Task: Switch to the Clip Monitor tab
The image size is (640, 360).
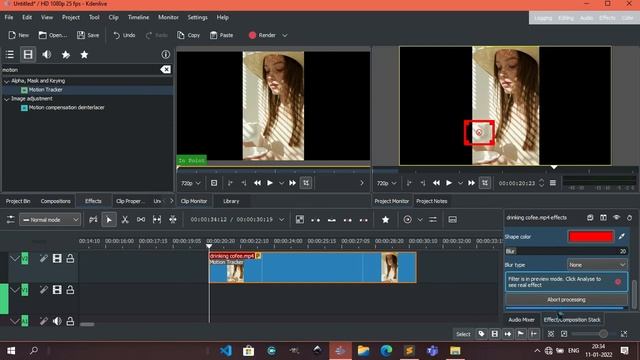Action: coord(194,201)
